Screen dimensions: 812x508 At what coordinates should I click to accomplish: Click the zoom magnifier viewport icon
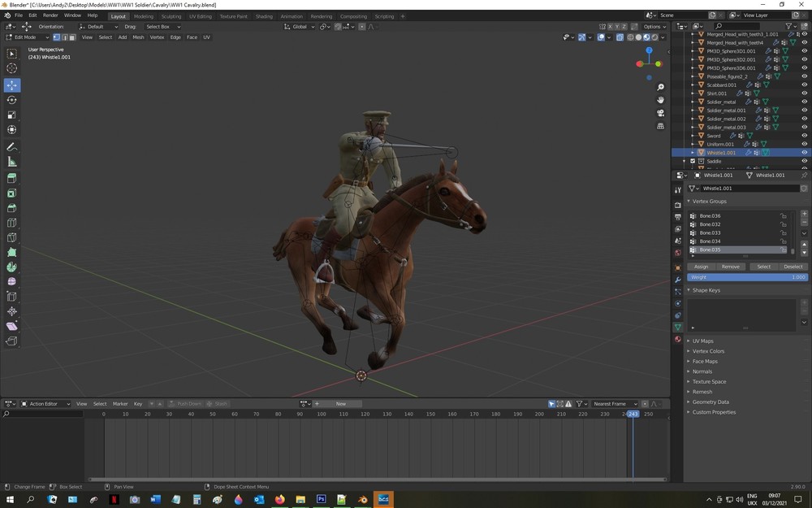(x=660, y=87)
